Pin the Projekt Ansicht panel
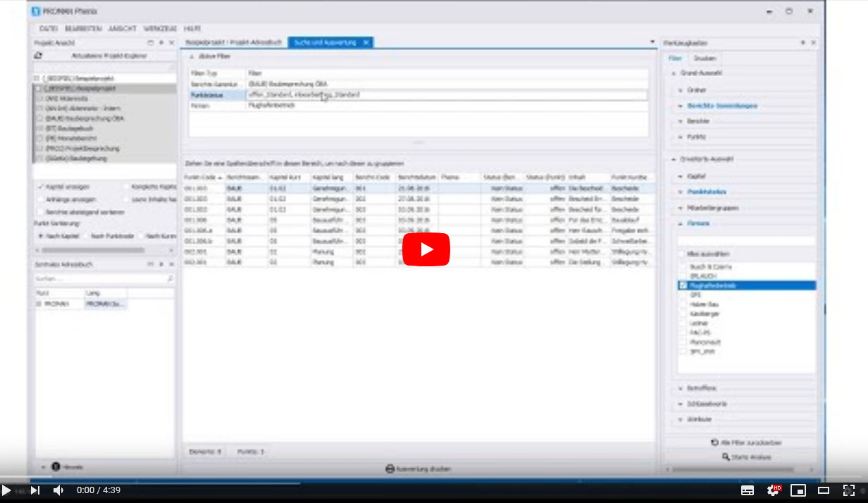The width and height of the screenshot is (868, 503). 161,43
